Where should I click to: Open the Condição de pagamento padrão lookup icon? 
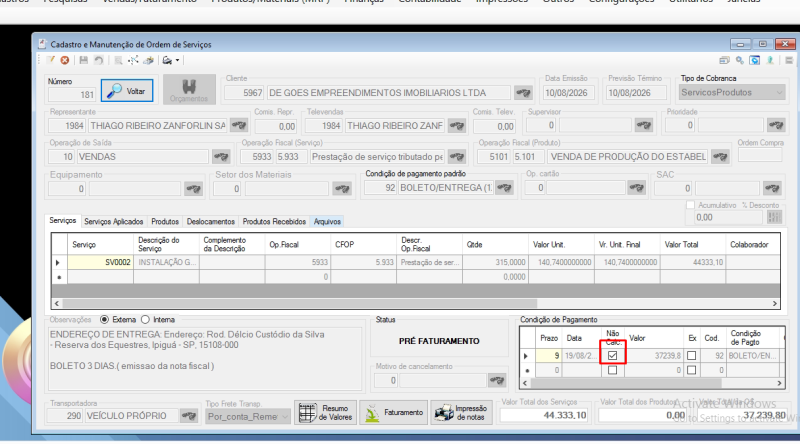[504, 188]
